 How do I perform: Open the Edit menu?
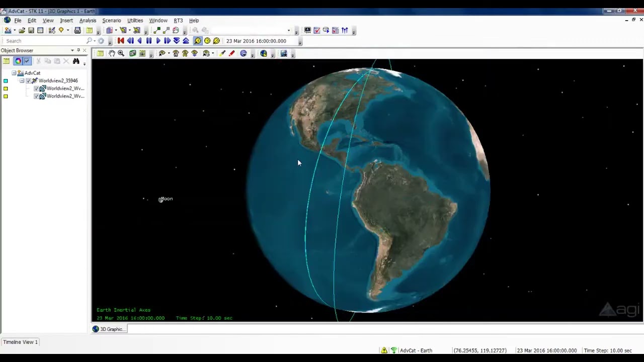(32, 21)
